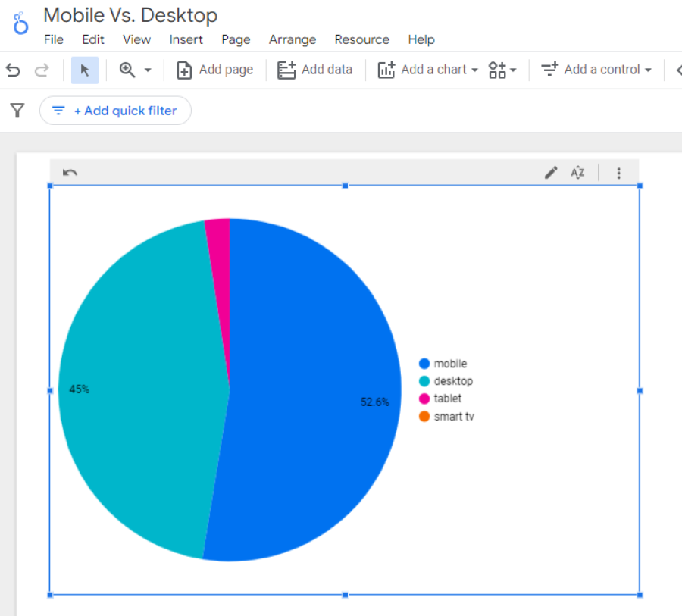Click the desktop legend teal dot
Image resolution: width=682 pixels, height=616 pixels.
click(424, 381)
